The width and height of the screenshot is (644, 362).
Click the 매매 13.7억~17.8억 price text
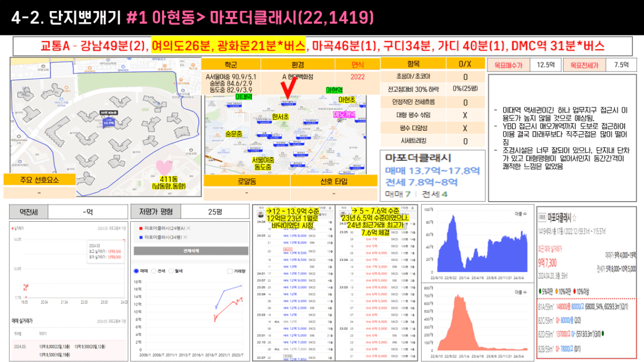432,170
